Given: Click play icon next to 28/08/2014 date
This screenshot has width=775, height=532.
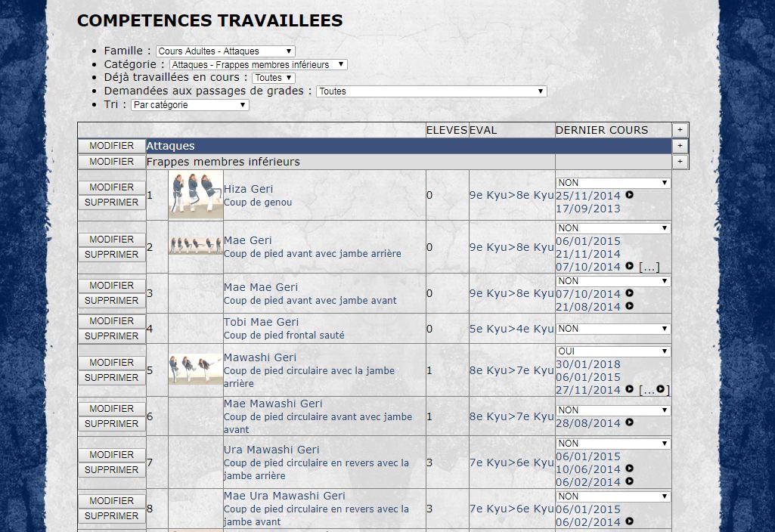Looking at the screenshot, I should [x=629, y=423].
